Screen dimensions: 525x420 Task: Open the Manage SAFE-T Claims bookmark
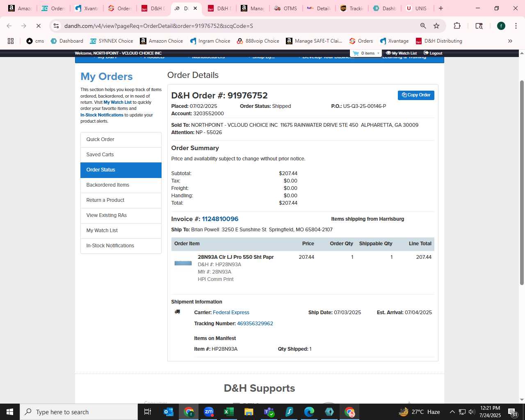(x=314, y=41)
